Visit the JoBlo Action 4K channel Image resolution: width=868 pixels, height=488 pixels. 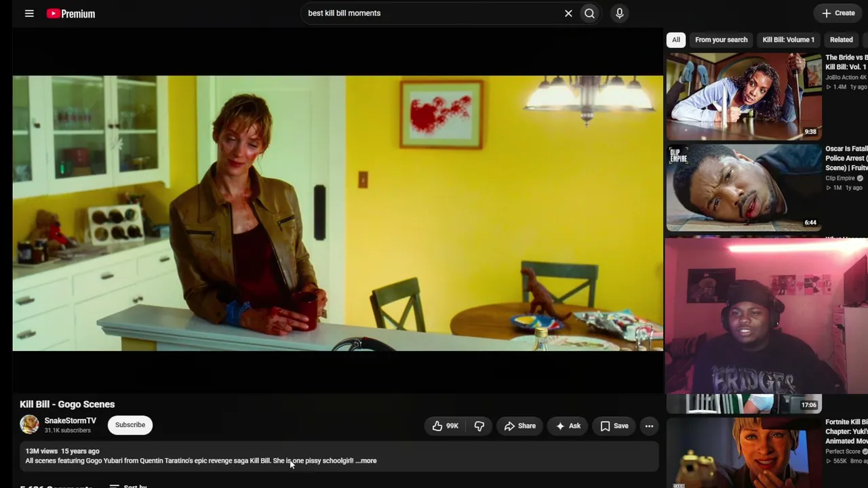[846, 77]
